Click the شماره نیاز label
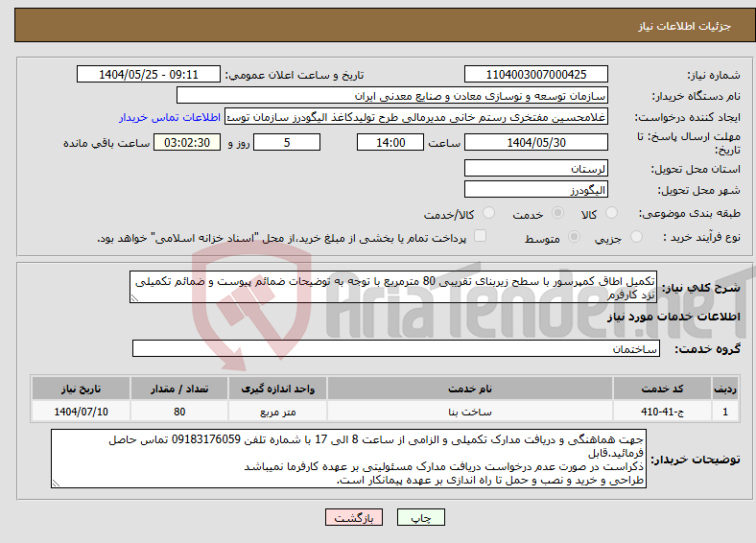The image size is (756, 543). click(x=714, y=75)
